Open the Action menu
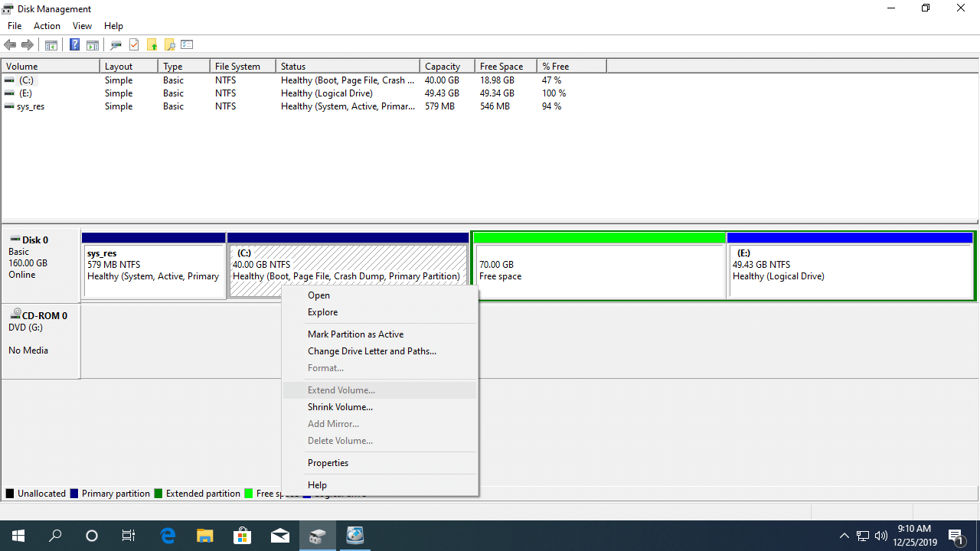The height and width of the screenshot is (551, 980). (47, 26)
